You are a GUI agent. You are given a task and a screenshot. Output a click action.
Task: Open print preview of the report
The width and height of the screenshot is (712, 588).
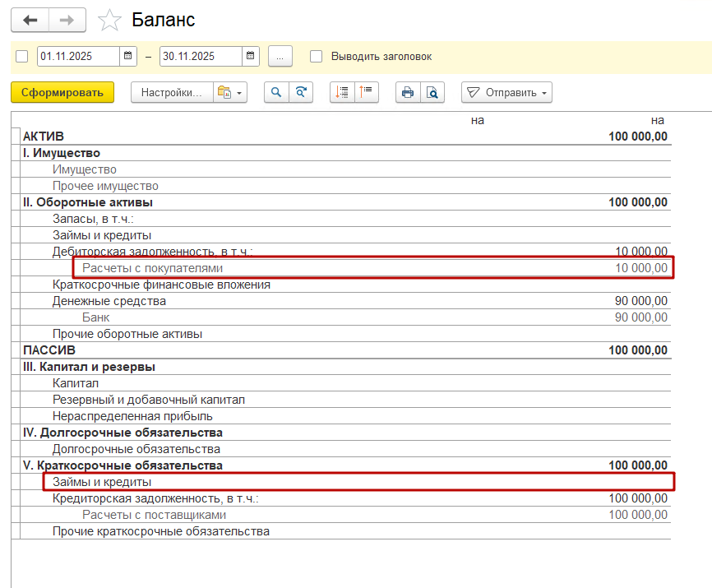tap(432, 93)
